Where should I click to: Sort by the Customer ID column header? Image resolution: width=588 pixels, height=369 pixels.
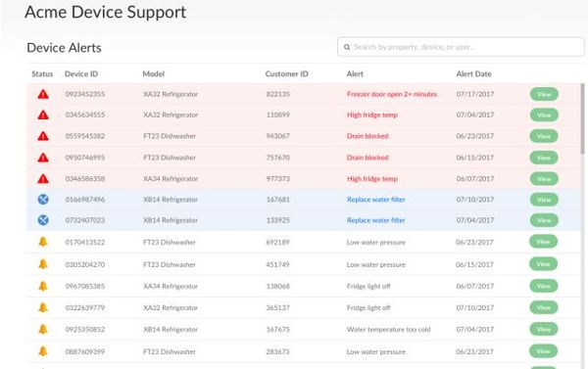286,73
